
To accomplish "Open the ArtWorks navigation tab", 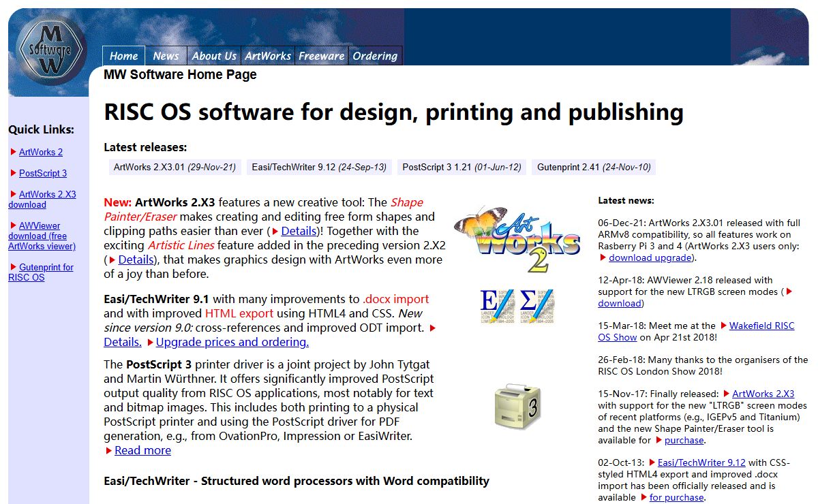I will click(x=268, y=56).
